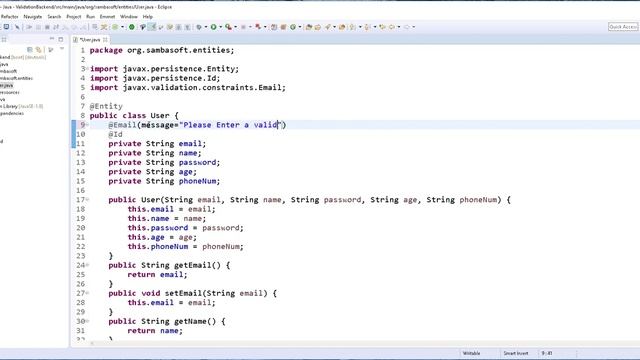Image resolution: width=640 pixels, height=360 pixels.
Task: Select the sambasoft.entities package in the tree
Action: 16,78
